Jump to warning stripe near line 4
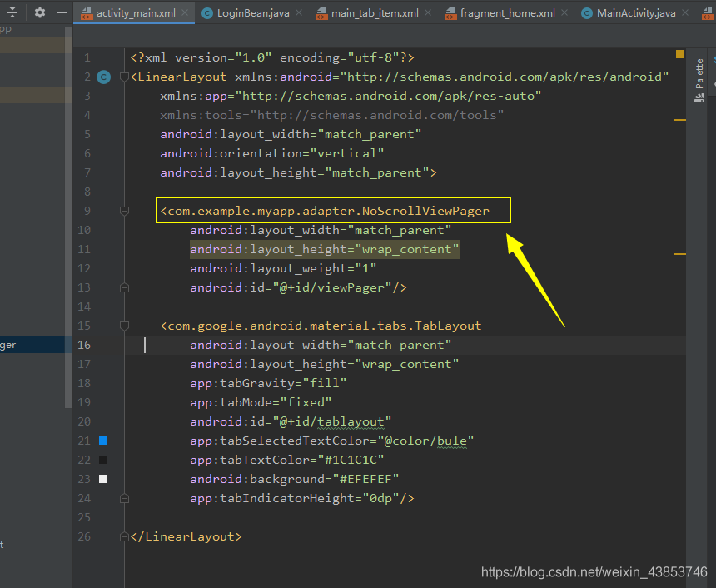Image resolution: width=716 pixels, height=588 pixels. (680, 120)
